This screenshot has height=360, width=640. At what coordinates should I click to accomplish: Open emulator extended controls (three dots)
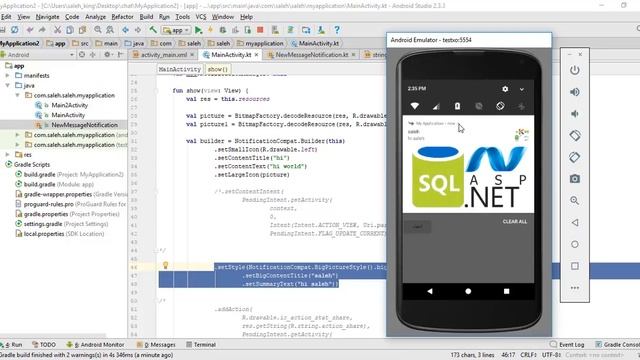pyautogui.click(x=575, y=288)
